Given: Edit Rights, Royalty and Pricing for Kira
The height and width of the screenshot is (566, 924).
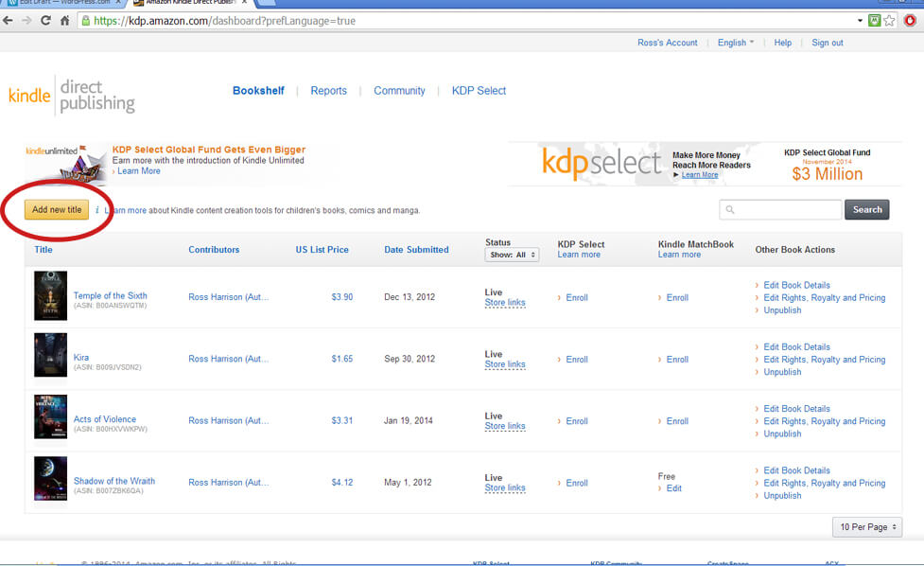Looking at the screenshot, I should (x=825, y=360).
